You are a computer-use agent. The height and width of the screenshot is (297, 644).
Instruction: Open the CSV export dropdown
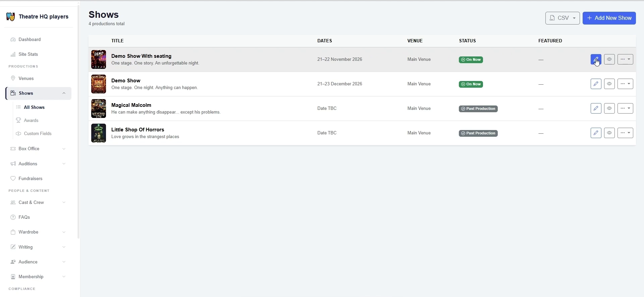click(x=562, y=18)
